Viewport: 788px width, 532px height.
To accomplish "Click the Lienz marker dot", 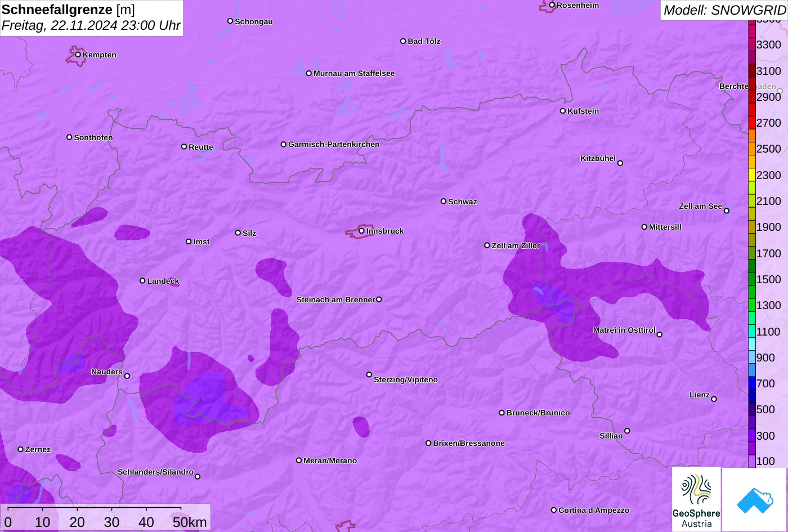I will coord(714,399).
